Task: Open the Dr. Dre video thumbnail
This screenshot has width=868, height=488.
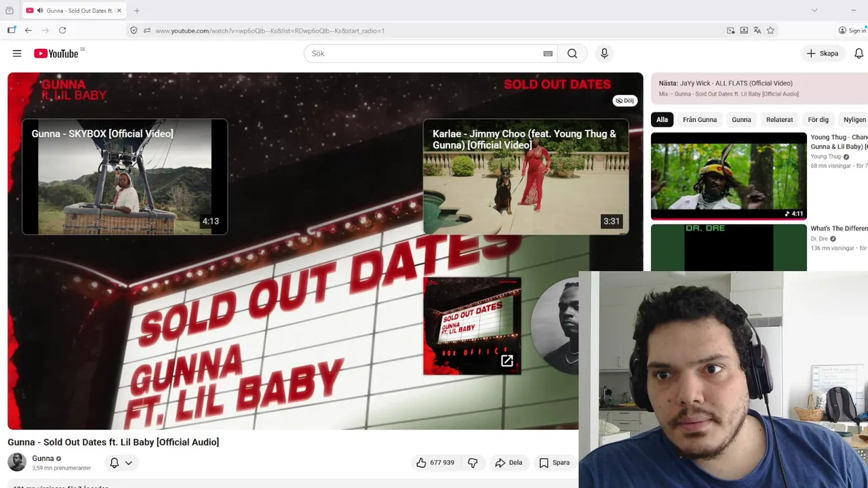Action: pos(728,247)
